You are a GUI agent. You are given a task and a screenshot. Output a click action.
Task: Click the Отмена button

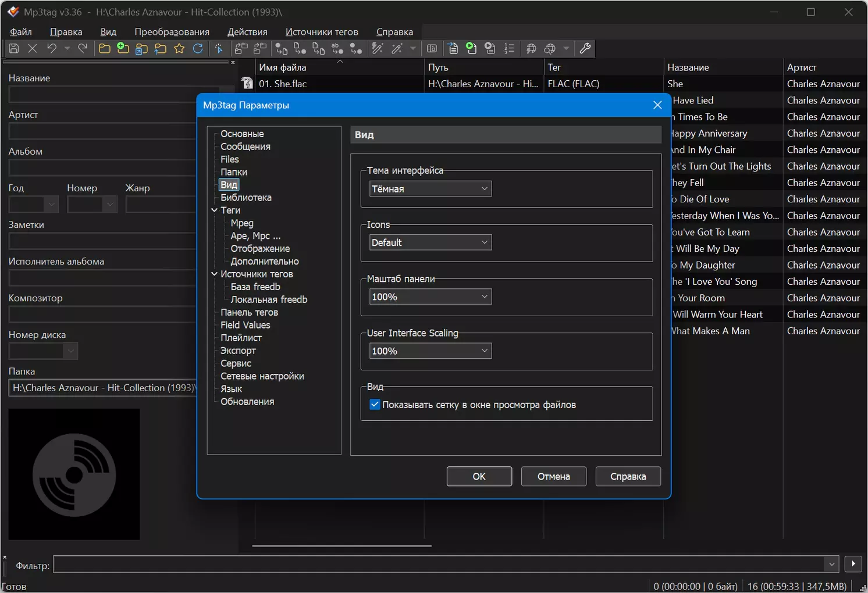554,477
